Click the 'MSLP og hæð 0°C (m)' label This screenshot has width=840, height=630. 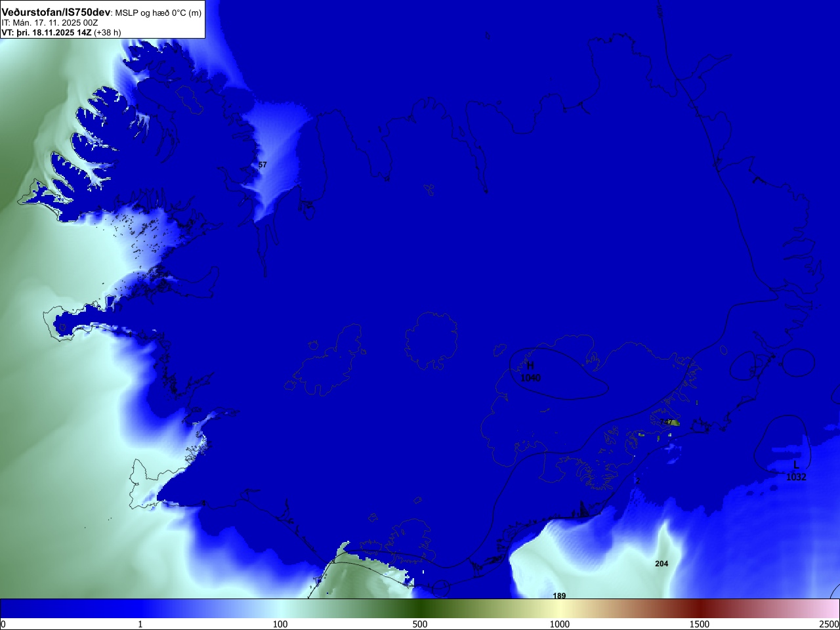tap(158, 13)
